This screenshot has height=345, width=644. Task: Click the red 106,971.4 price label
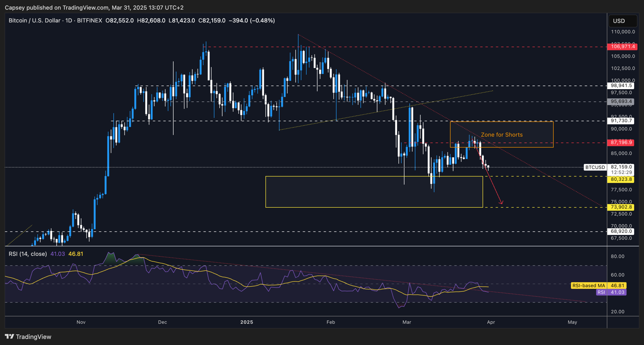(x=621, y=47)
